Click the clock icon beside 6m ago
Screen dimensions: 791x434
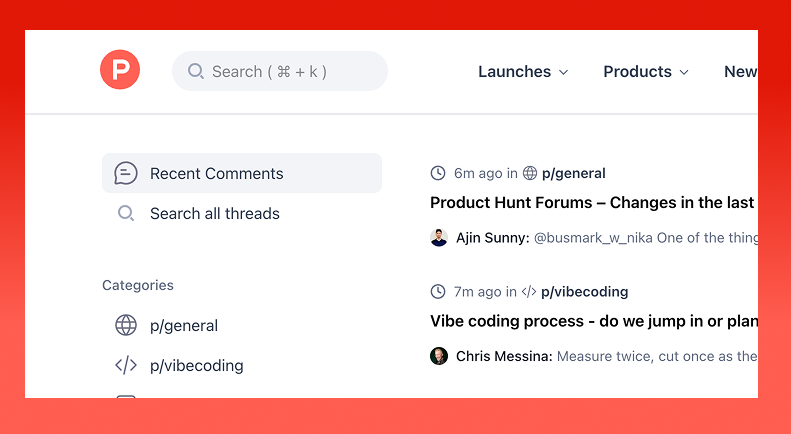point(438,173)
